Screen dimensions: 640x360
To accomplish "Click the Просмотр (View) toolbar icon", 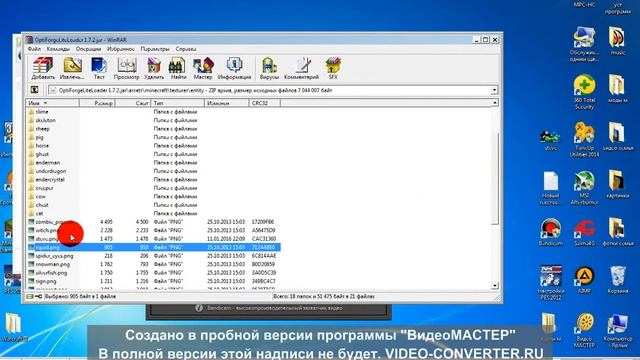I will [x=127, y=68].
